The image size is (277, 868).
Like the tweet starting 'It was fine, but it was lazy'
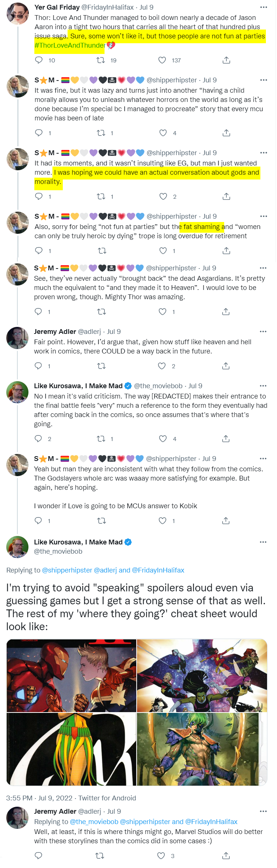(x=163, y=133)
